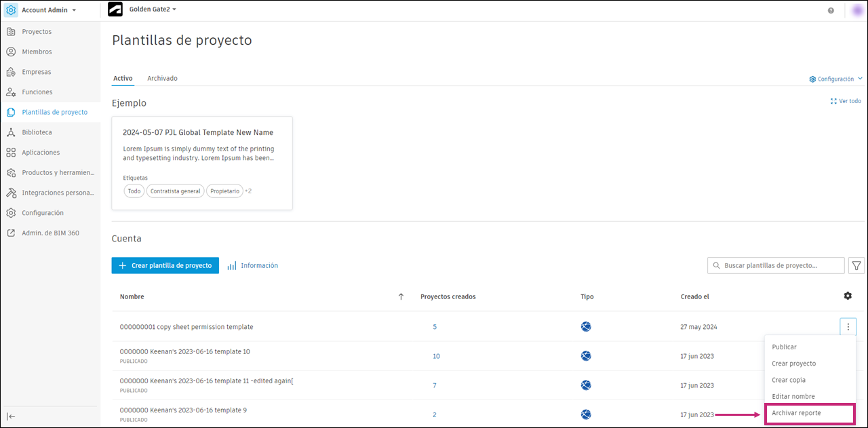Open the filter funnel icon
The height and width of the screenshot is (428, 868).
[856, 266]
